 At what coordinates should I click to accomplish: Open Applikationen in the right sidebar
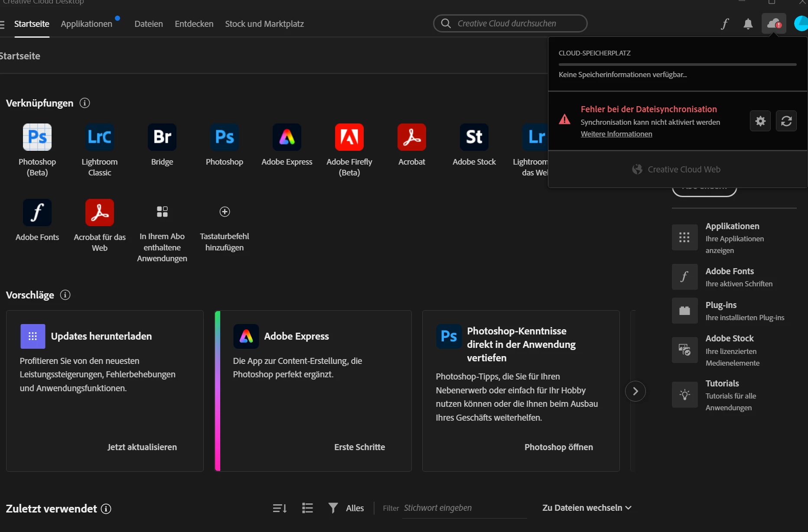point(733,237)
